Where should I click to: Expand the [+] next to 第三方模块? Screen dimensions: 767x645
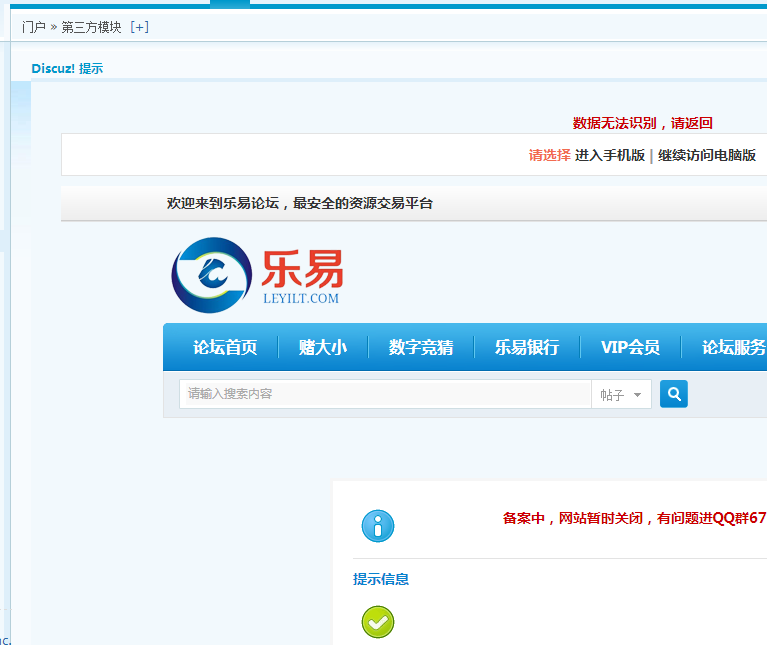(x=139, y=27)
